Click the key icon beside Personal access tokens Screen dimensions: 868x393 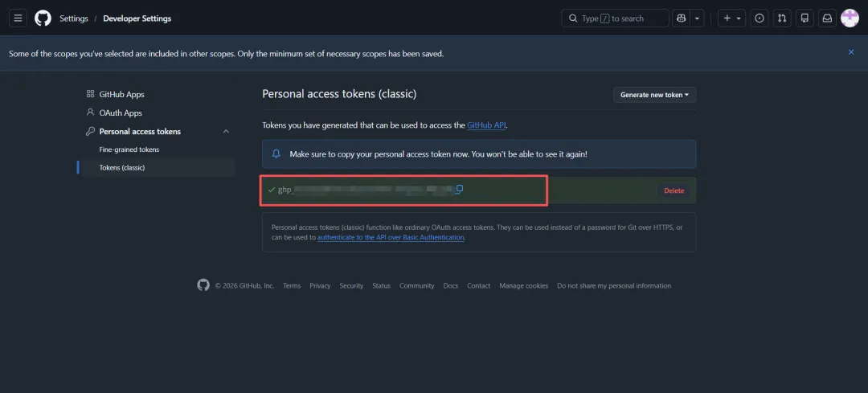click(x=90, y=131)
